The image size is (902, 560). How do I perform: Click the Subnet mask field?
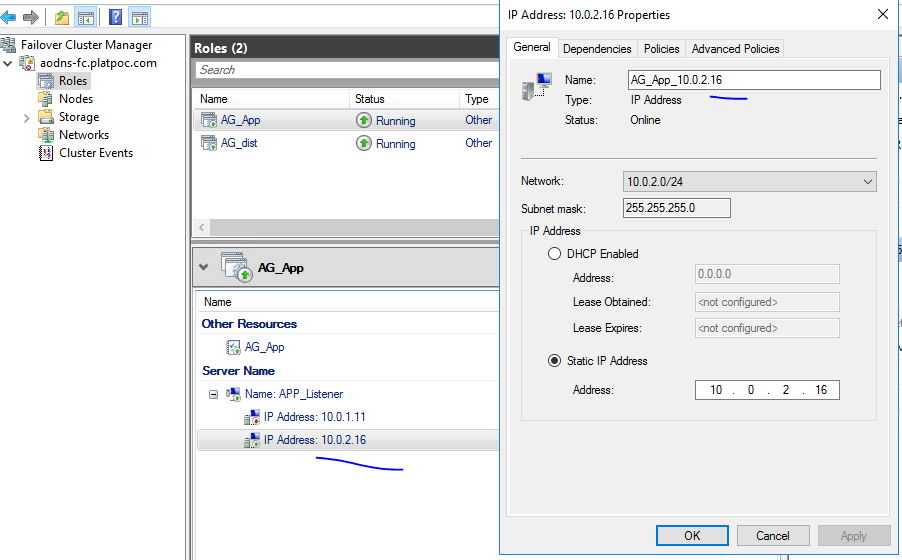coord(676,208)
